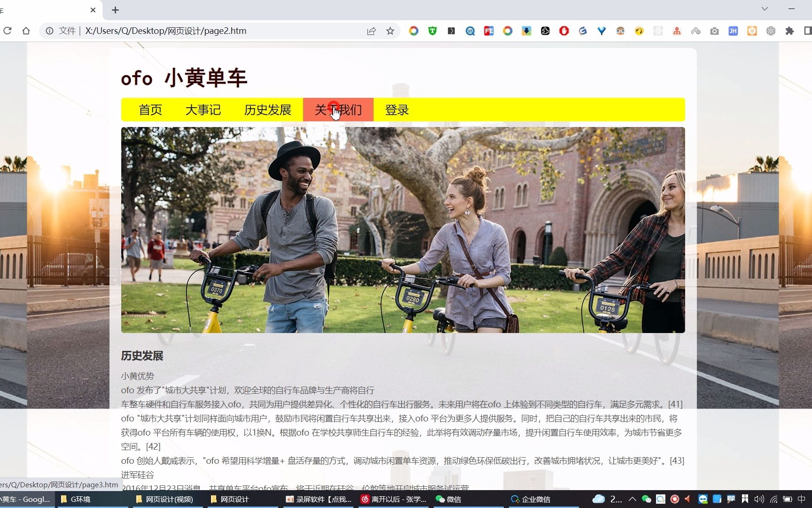Click the ofo 小黄单车 page title
This screenshot has width=812, height=508.
(184, 78)
